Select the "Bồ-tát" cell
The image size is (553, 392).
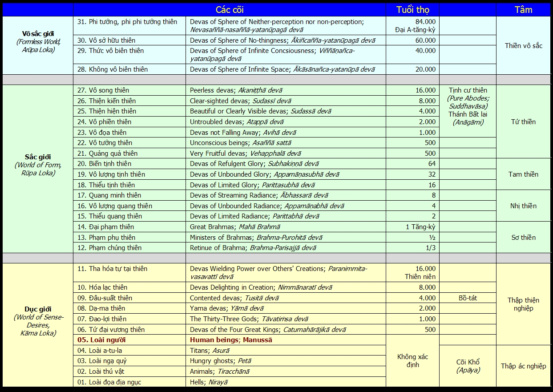[468, 298]
